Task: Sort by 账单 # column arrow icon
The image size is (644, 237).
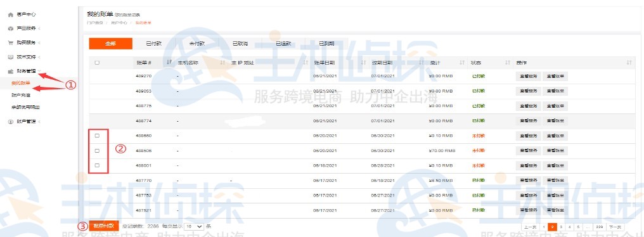Action: coord(170,63)
